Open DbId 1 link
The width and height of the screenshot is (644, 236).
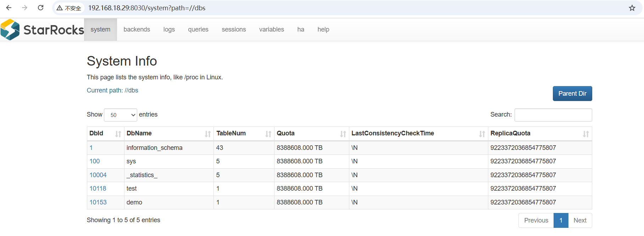(91, 148)
